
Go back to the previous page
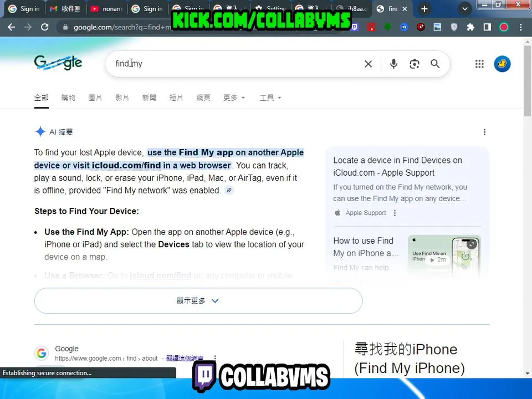tap(11, 27)
